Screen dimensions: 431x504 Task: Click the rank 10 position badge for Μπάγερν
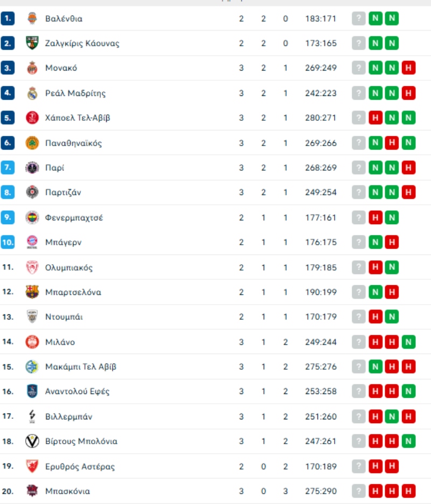8,243
